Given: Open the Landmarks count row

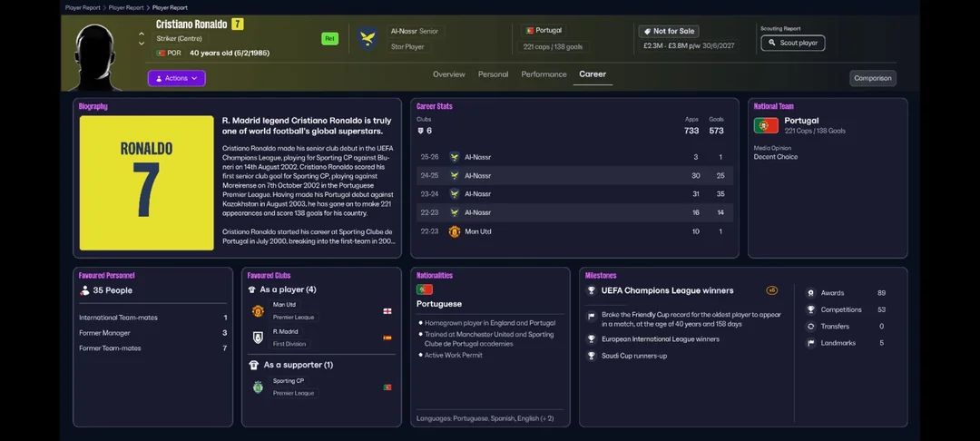Looking at the screenshot, I should pos(846,343).
